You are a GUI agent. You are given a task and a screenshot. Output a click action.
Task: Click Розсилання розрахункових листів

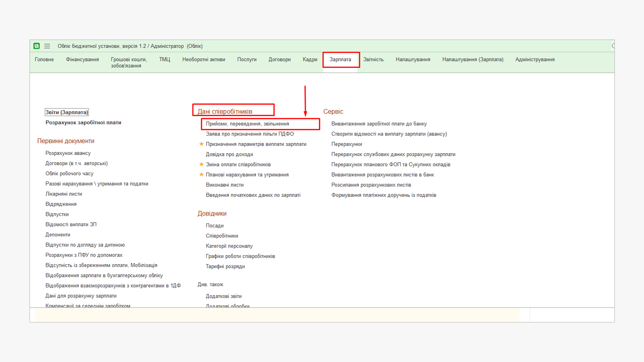pos(371,185)
